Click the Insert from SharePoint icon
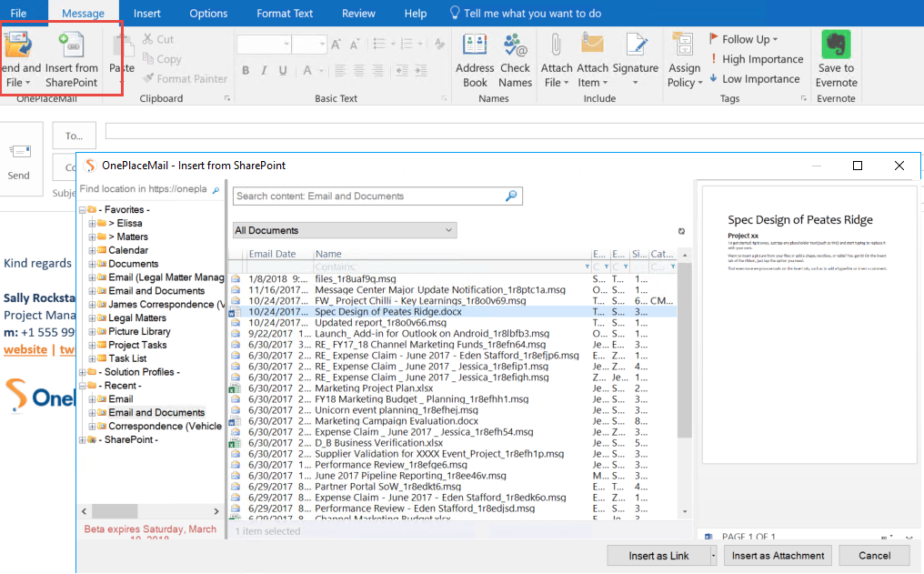Image resolution: width=924 pixels, height=574 pixels. [x=72, y=45]
